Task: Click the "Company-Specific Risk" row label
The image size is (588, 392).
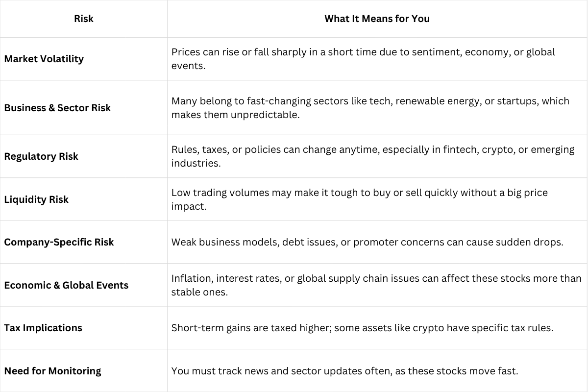Action: (59, 242)
